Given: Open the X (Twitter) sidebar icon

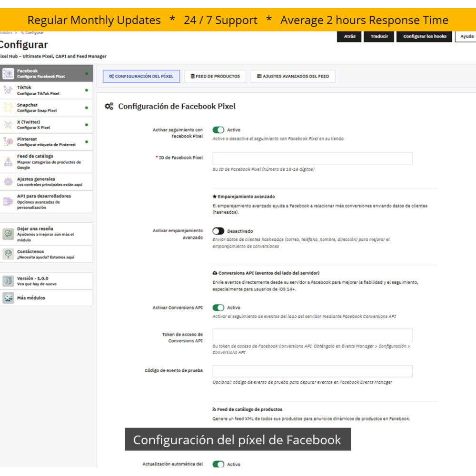Looking at the screenshot, I should 8,124.
